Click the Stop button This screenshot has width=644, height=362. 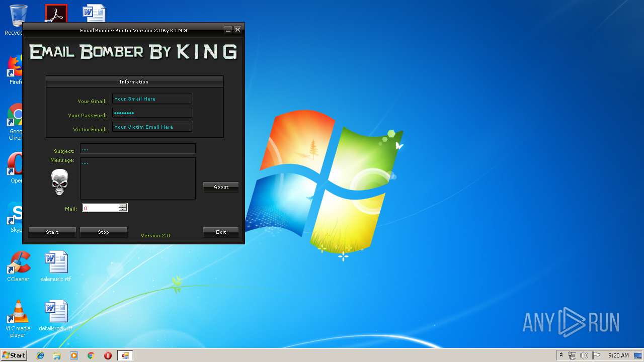[x=103, y=232]
